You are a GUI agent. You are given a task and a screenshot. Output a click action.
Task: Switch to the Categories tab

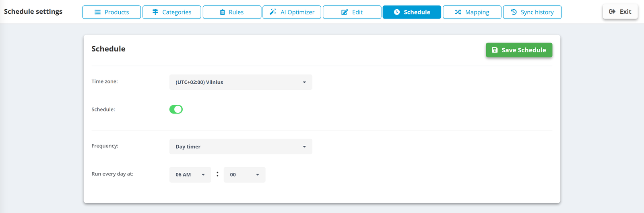[x=172, y=12]
